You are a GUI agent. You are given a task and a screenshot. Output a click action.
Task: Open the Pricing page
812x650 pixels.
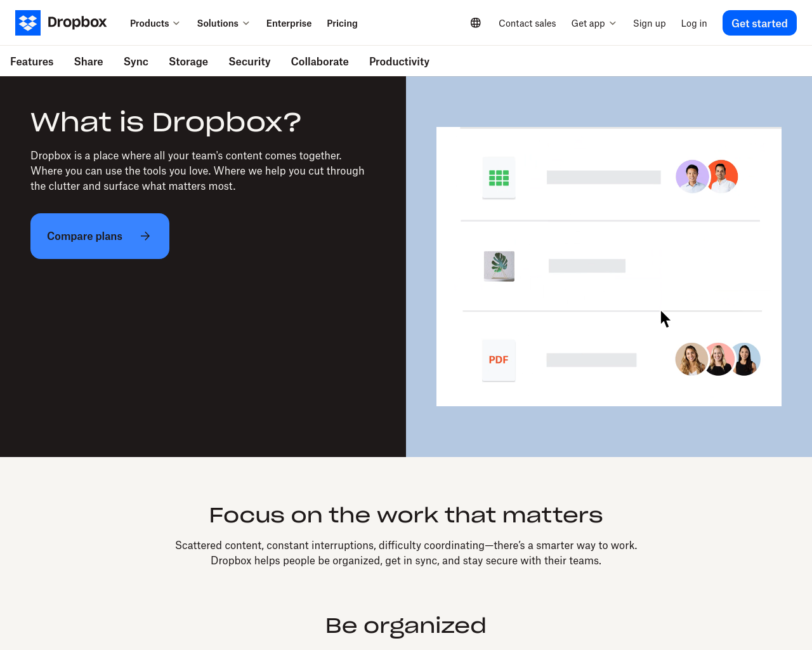tap(343, 23)
